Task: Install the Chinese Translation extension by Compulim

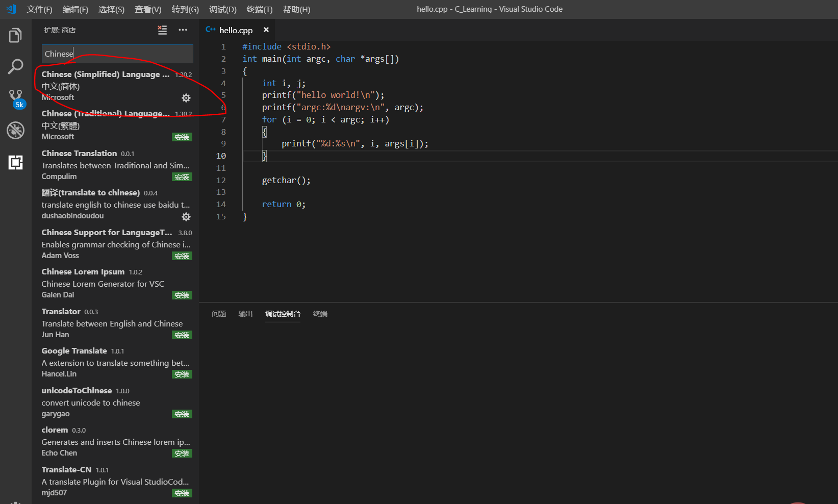Action: 182,177
